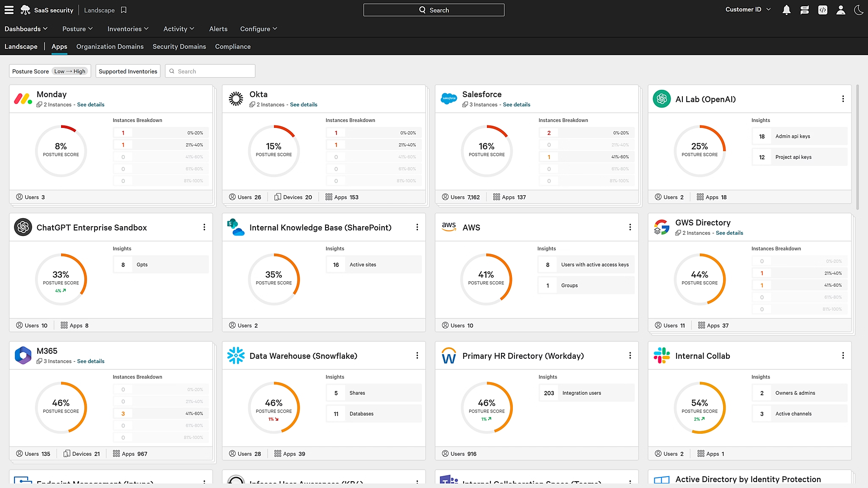Screen dimensions: 868x488
Task: Switch to the Compliance tab
Action: coord(233,47)
